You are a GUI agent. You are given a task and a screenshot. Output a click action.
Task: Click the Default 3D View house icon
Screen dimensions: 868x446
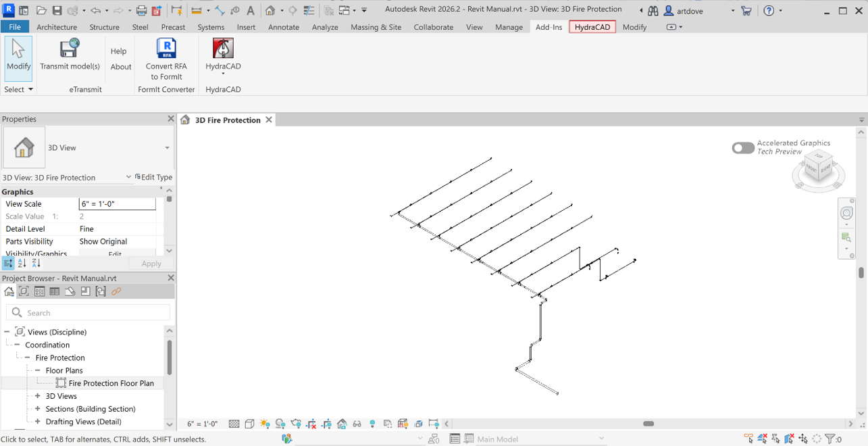pos(270,10)
